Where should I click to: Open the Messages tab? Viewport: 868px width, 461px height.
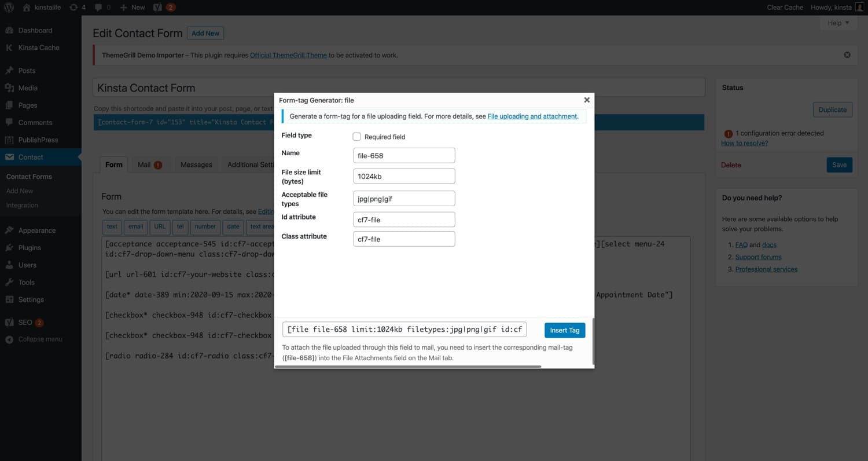[196, 164]
